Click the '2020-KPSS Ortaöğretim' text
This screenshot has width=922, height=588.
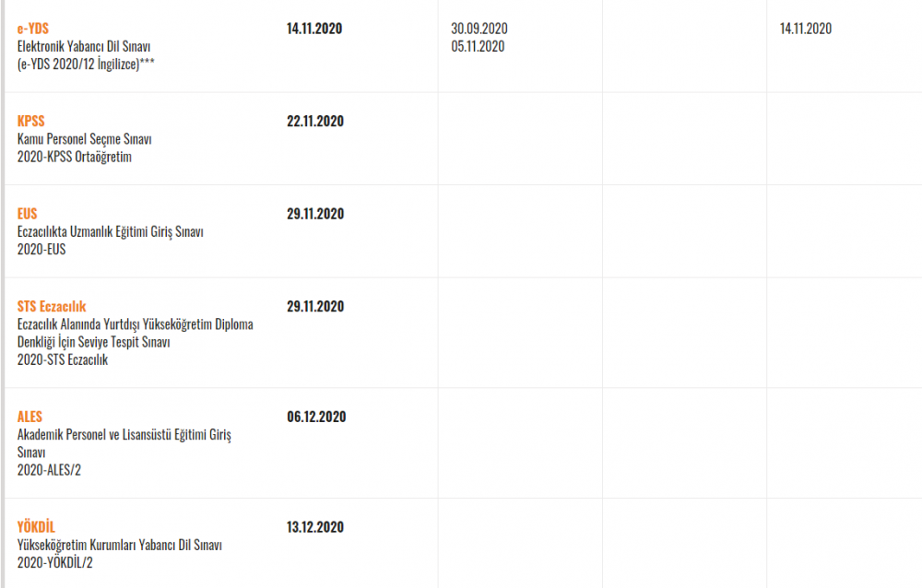coord(74,157)
